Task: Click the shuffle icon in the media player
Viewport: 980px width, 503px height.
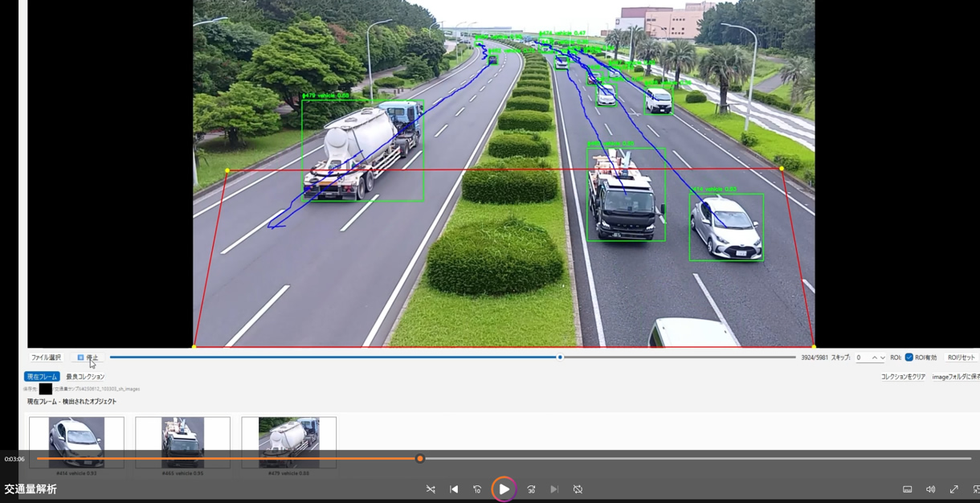Action: click(x=431, y=489)
